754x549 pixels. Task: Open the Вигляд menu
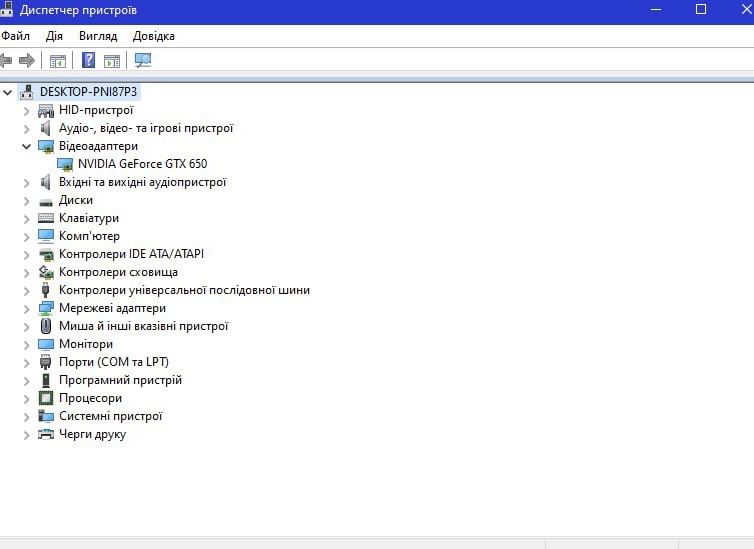click(x=98, y=36)
